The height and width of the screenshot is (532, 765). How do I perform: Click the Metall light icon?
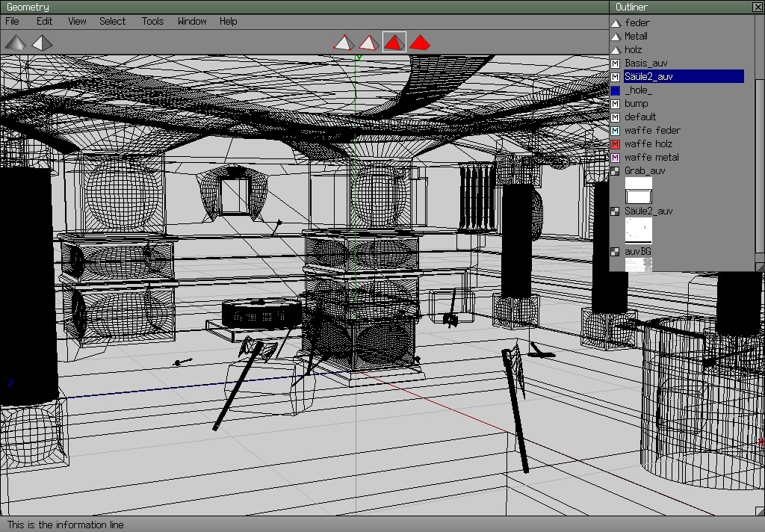click(616, 37)
